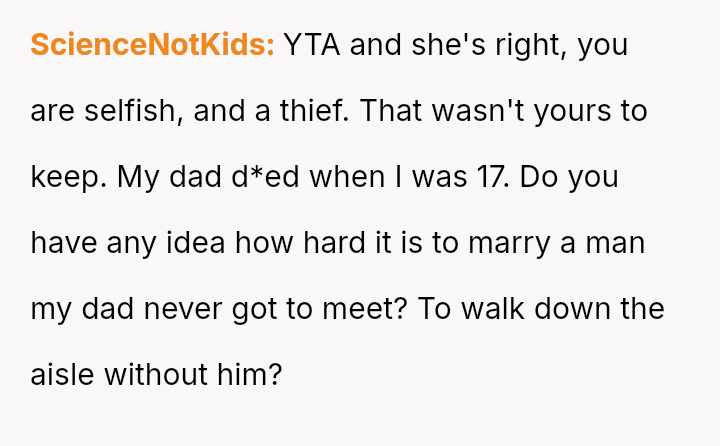This screenshot has width=720, height=446.
Task: Click the censored word "d*ed"
Action: click(x=266, y=177)
